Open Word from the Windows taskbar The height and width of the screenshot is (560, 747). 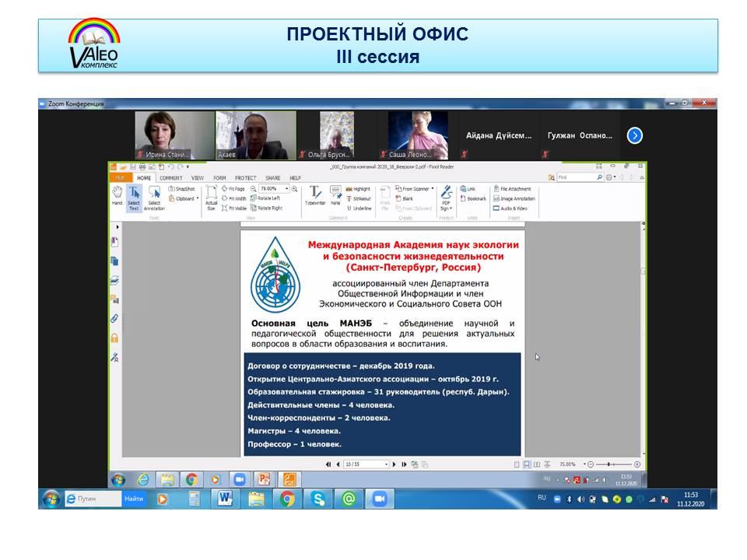click(225, 499)
